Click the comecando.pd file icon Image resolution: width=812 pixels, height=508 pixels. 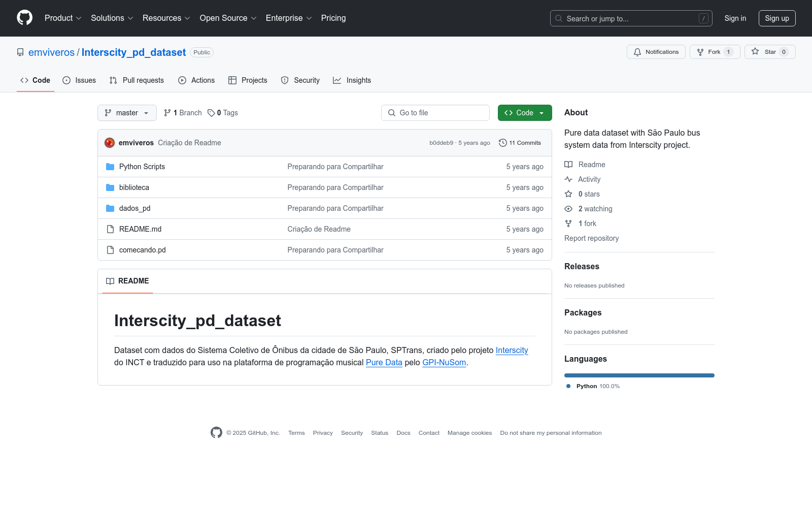110,250
